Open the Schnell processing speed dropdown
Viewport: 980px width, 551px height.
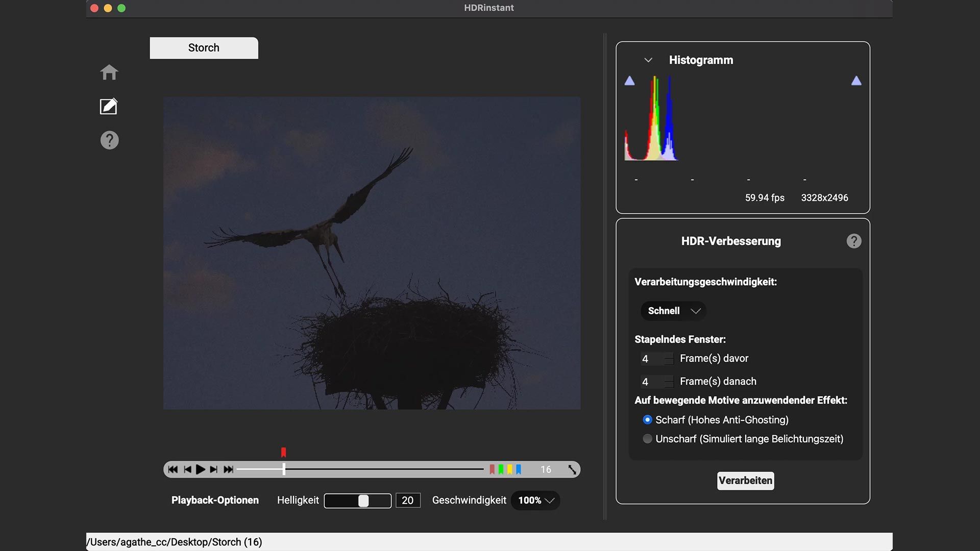coord(673,311)
